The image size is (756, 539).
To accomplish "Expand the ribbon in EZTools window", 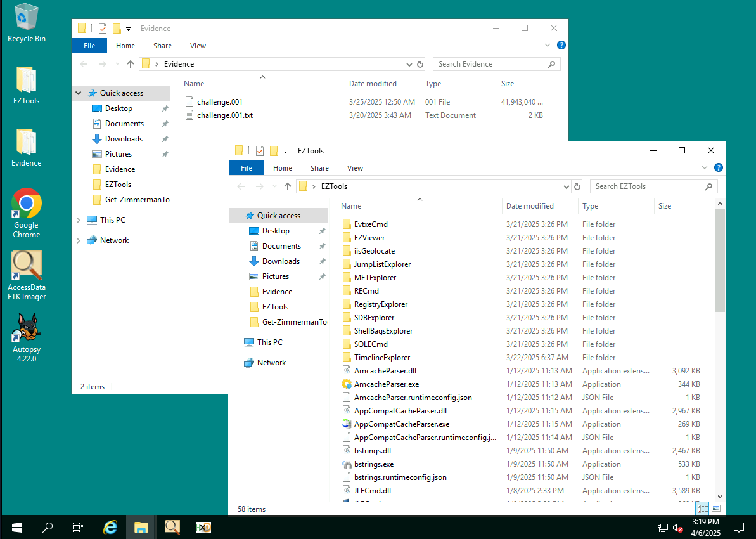I will pyautogui.click(x=705, y=168).
